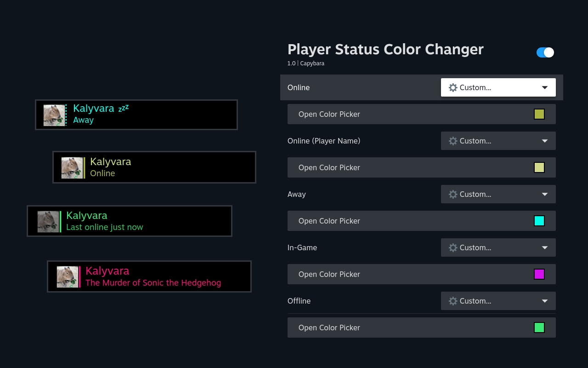Click the zzz sleep icon beside Kalyvara
Screen dimensions: 588x368
pos(123,108)
